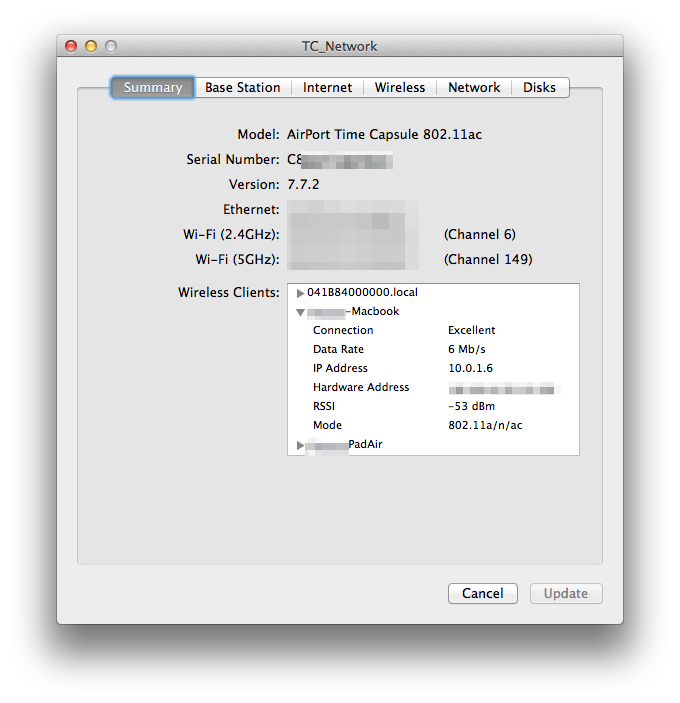Switch to the Wireless tab

click(399, 87)
